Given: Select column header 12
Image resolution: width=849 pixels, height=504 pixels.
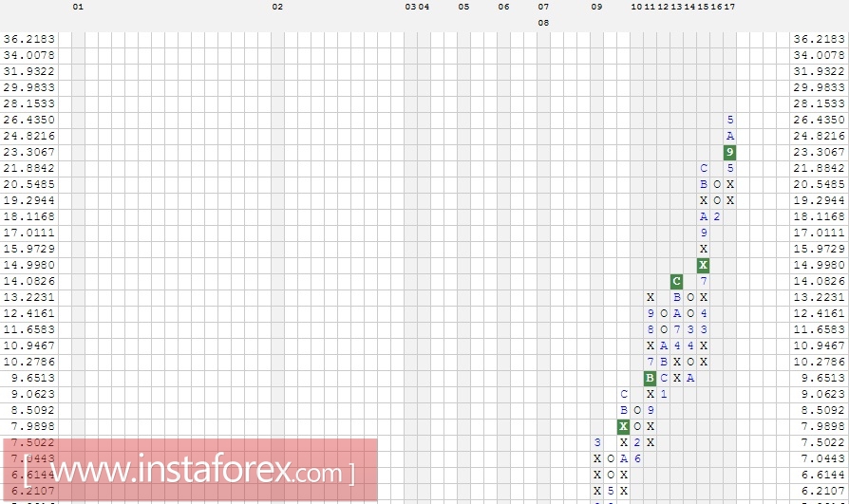Looking at the screenshot, I should pos(663,7).
